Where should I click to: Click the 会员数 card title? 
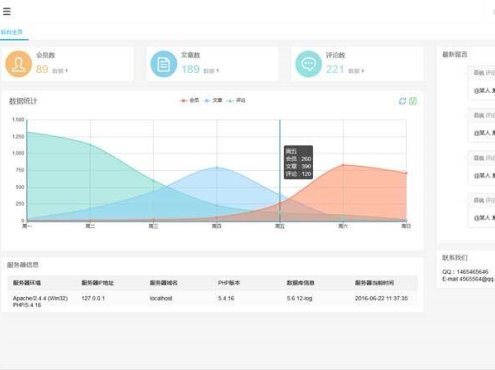[46, 55]
